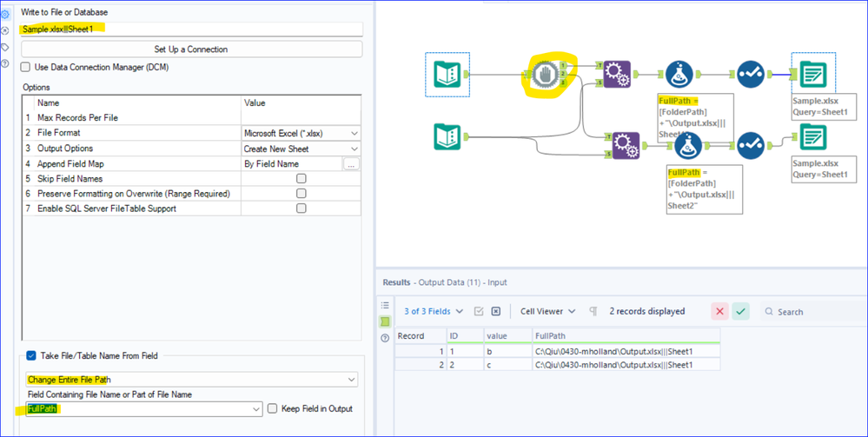
Task: Select the highlighted Block Until Done tool
Action: click(546, 75)
